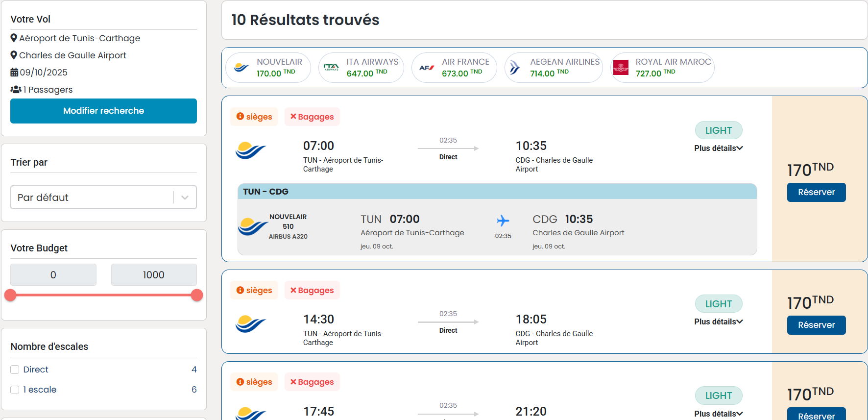Screen dimensions: 868x420
Task: Click the Bagages X icon on the 14:30 flight
Action: point(293,290)
